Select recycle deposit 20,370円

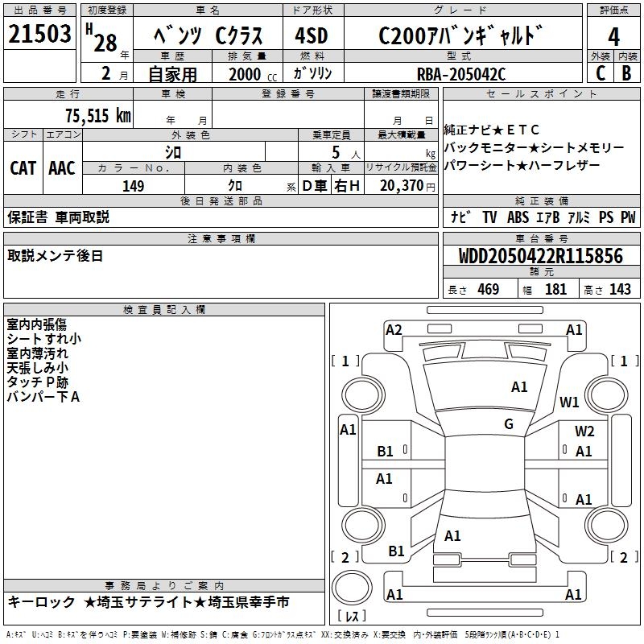click(407, 186)
